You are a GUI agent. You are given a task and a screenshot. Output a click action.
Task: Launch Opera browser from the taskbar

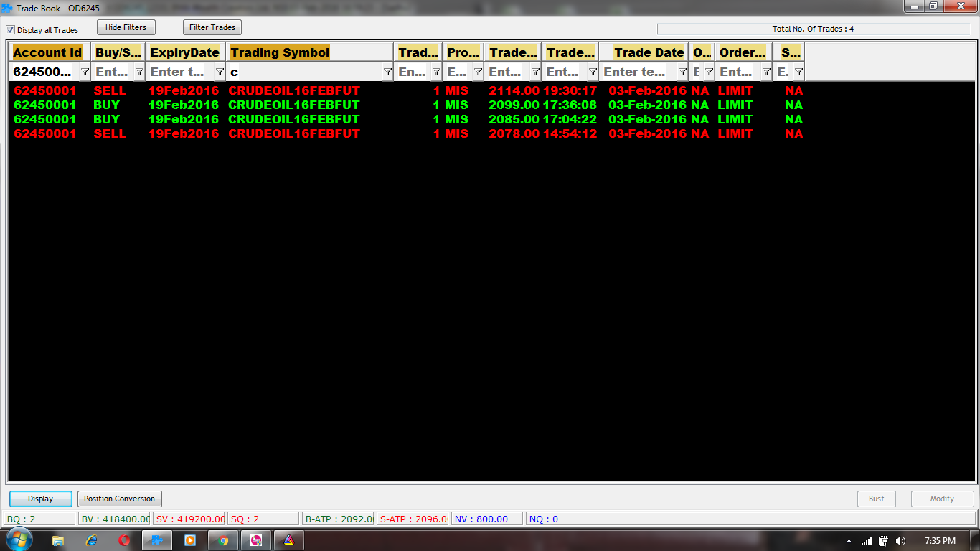(x=124, y=540)
